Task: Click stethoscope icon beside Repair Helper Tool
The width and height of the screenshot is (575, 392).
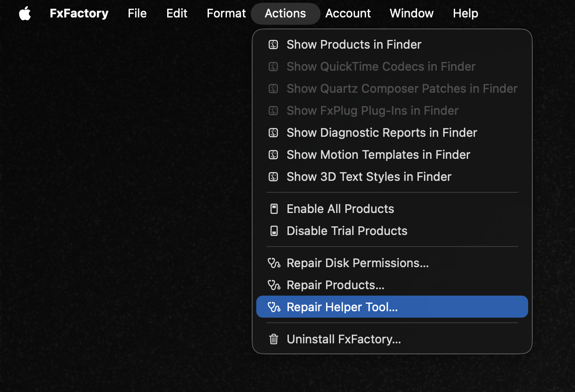Action: point(274,307)
